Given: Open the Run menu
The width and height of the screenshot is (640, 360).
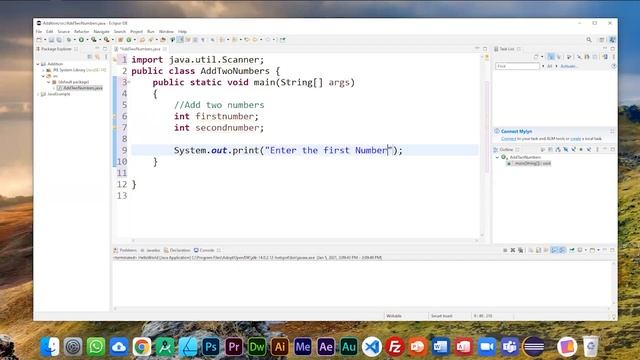Looking at the screenshot, I should point(151,31).
